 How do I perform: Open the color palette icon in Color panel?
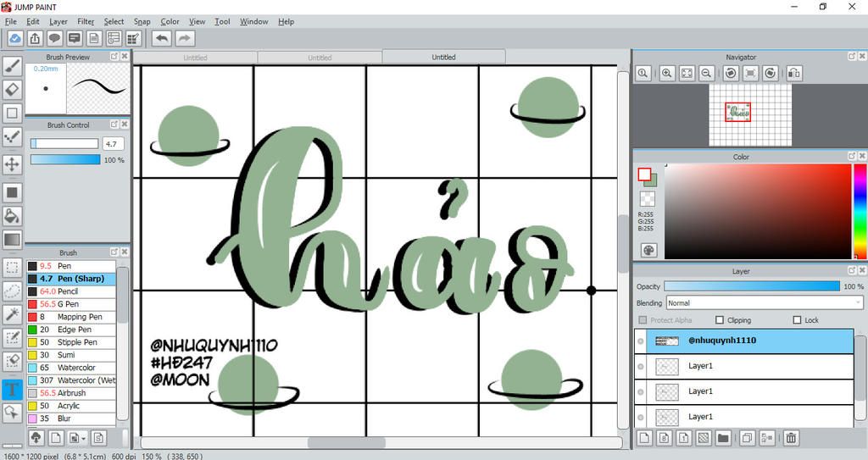[648, 250]
